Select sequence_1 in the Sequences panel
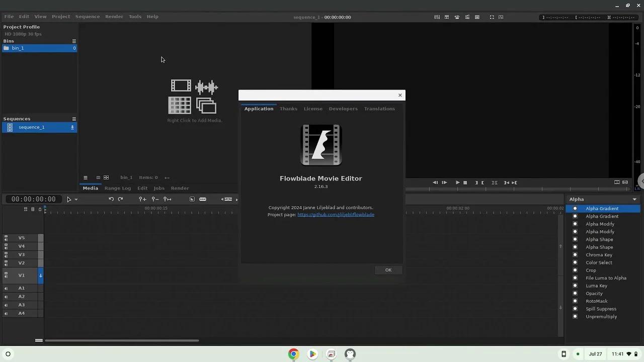 [x=32, y=127]
